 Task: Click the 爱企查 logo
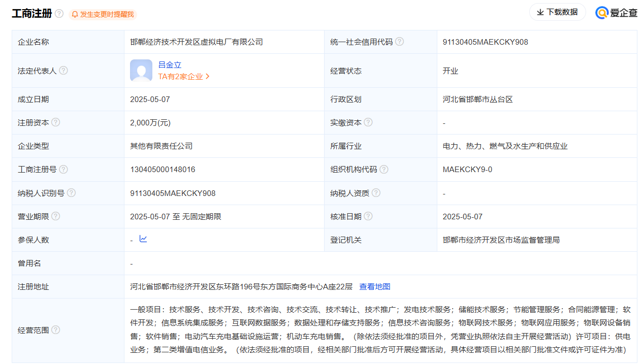617,13
